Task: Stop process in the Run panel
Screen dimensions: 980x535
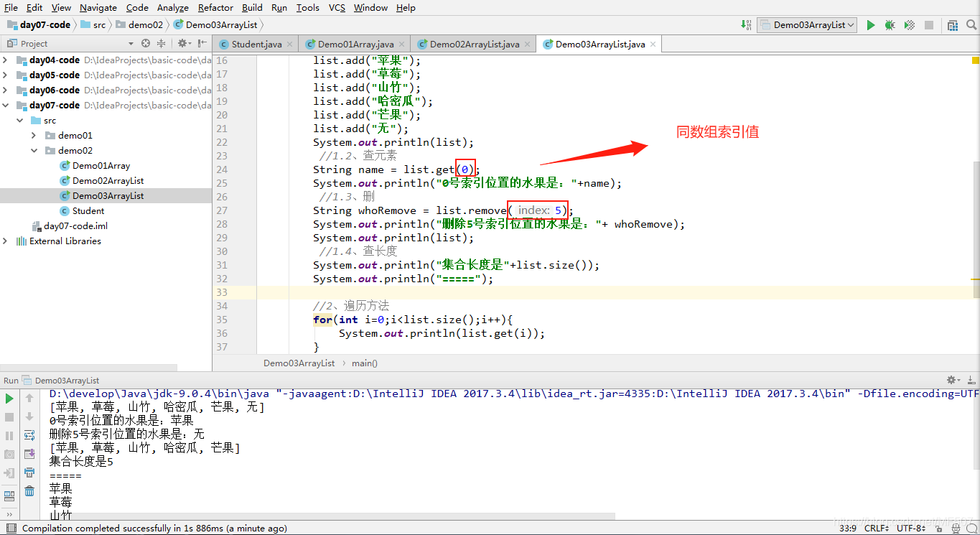Action: point(9,417)
